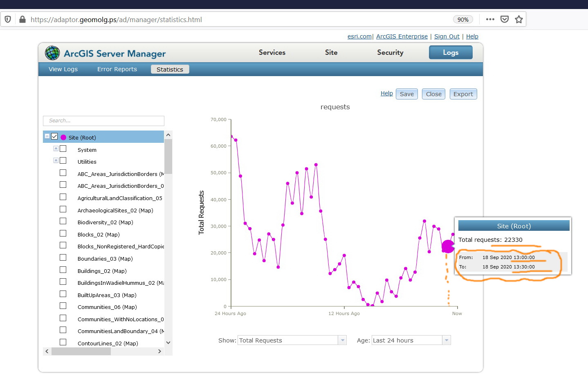Click the Save report button

coord(407,94)
